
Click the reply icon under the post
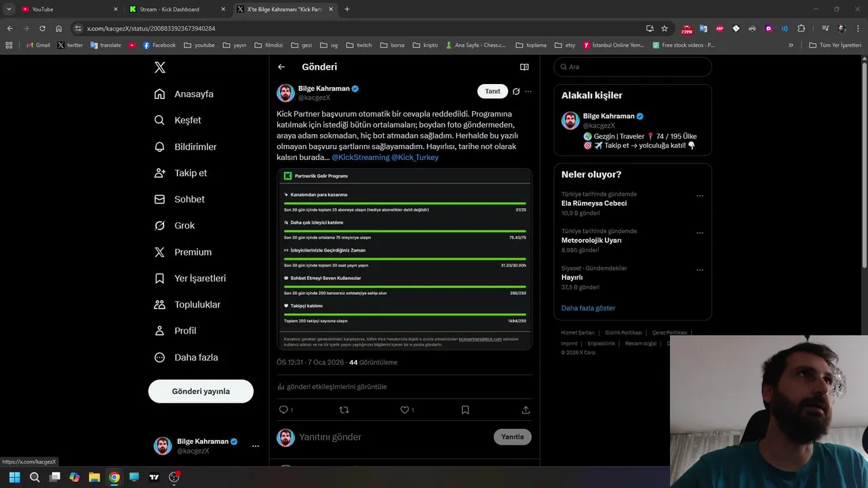click(x=283, y=410)
